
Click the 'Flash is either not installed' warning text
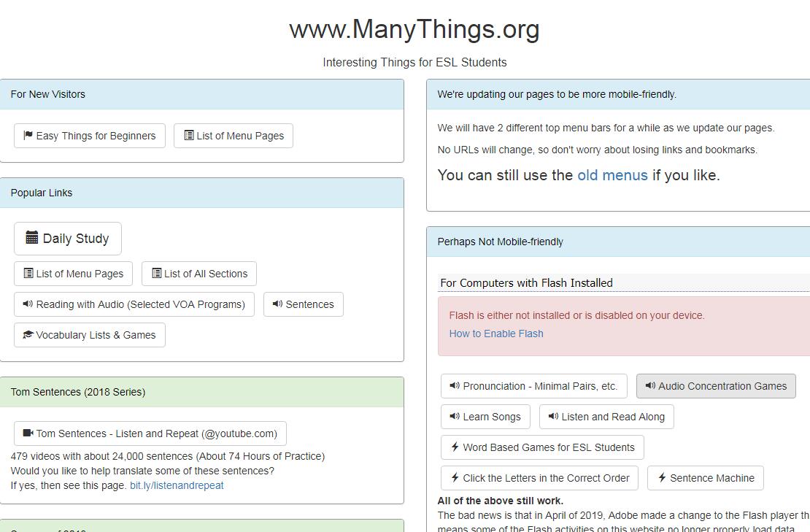point(576,315)
